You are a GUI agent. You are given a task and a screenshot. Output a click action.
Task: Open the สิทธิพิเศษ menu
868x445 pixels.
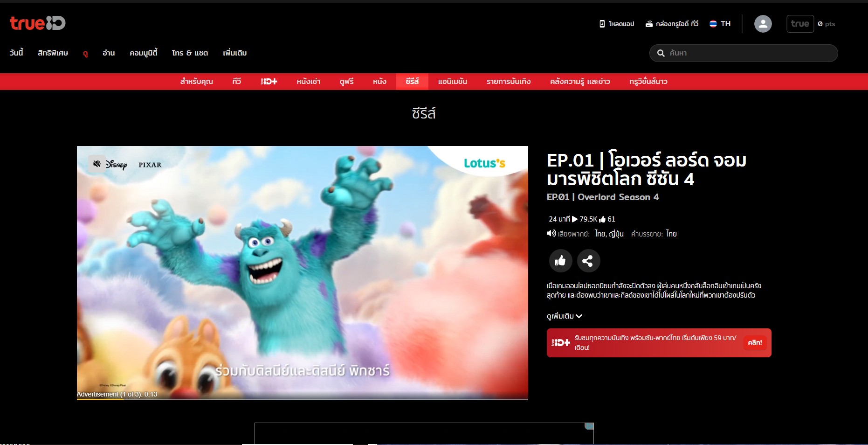(53, 53)
